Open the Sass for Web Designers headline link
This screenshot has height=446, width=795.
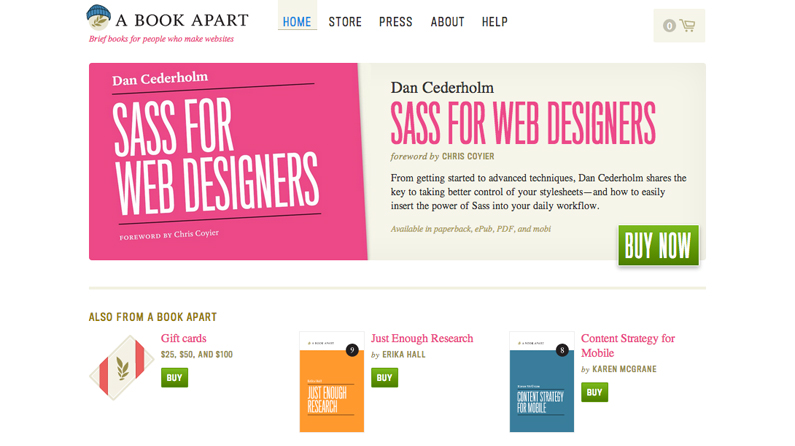point(523,123)
